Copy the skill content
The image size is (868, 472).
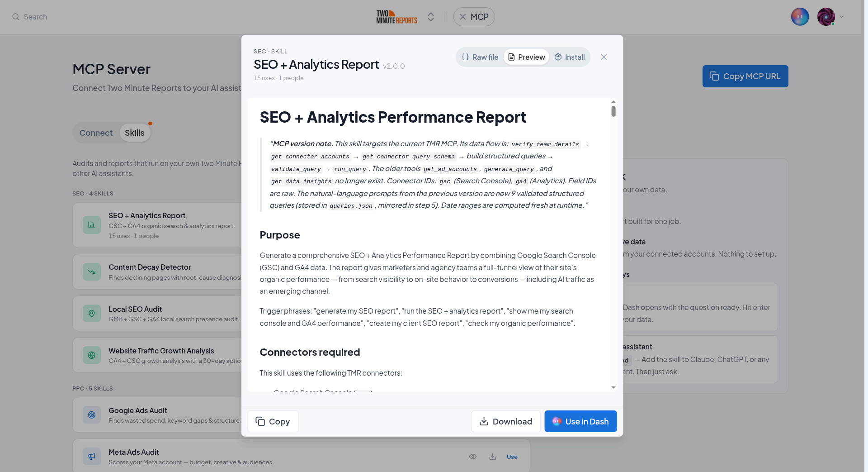[x=273, y=421]
